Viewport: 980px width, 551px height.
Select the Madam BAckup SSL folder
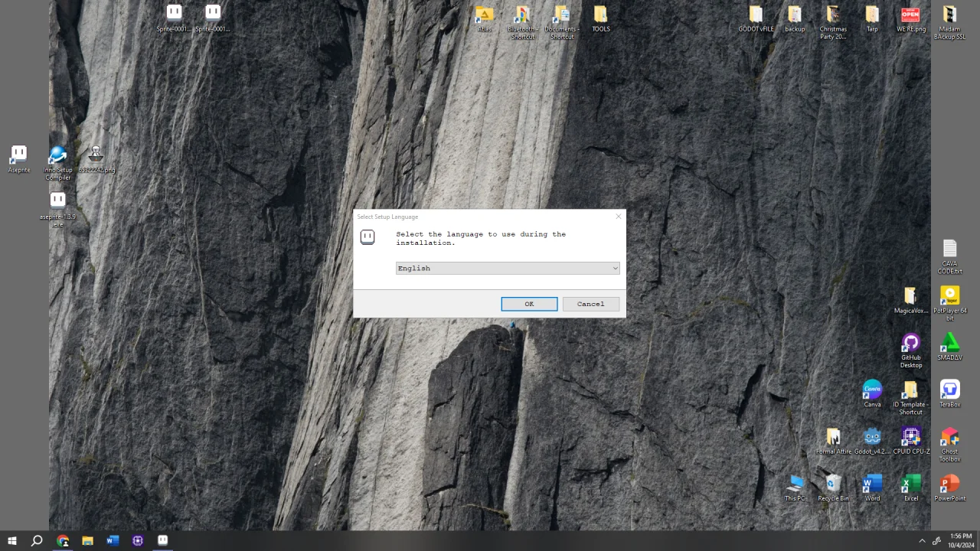[949, 22]
